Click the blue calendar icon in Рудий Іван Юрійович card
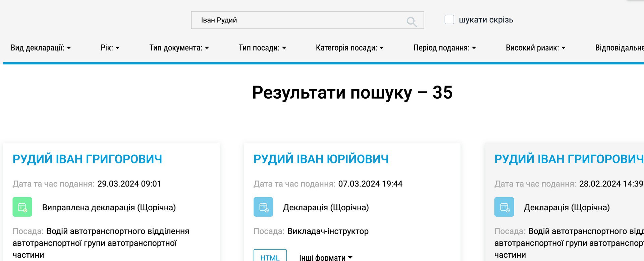 (263, 207)
